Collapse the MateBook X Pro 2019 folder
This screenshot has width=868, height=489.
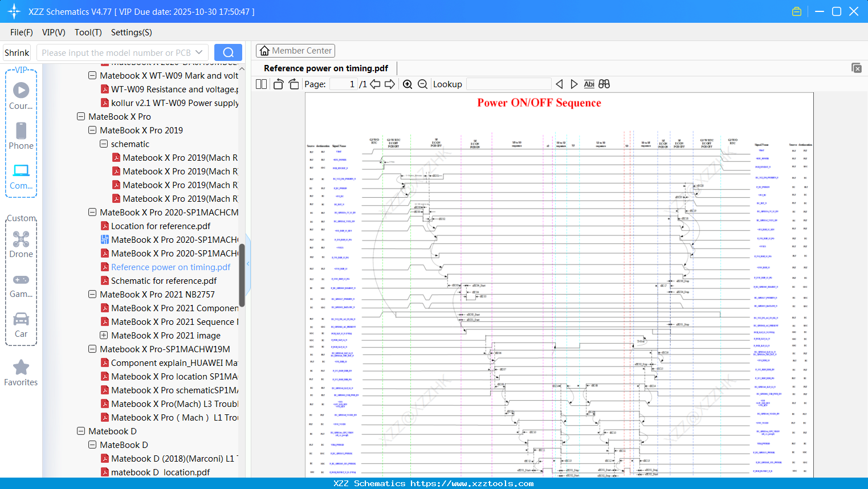(92, 131)
